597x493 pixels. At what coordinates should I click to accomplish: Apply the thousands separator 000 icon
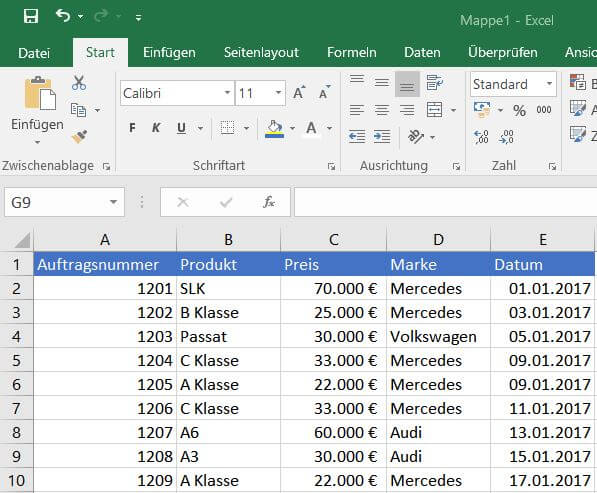click(x=544, y=110)
